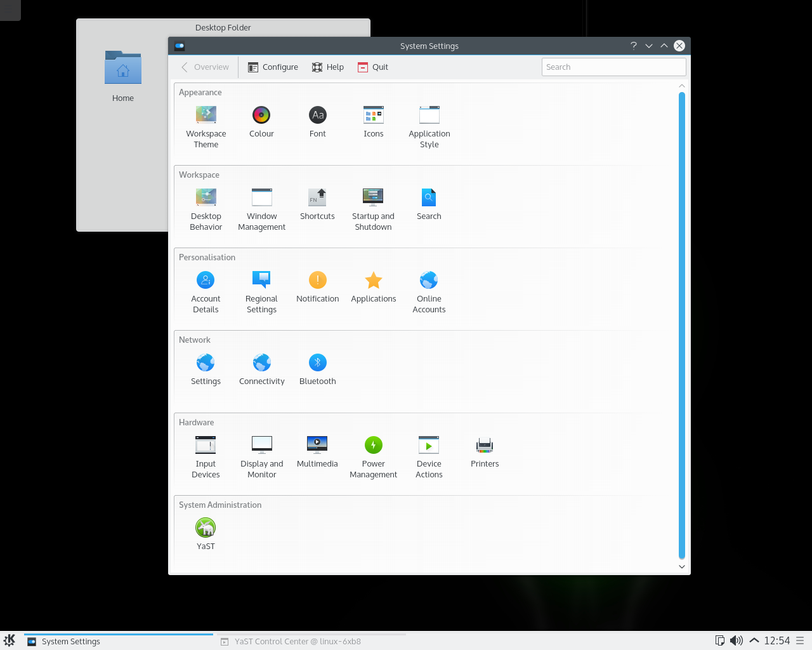The image size is (812, 650).
Task: Open Printers settings
Action: coord(485,452)
